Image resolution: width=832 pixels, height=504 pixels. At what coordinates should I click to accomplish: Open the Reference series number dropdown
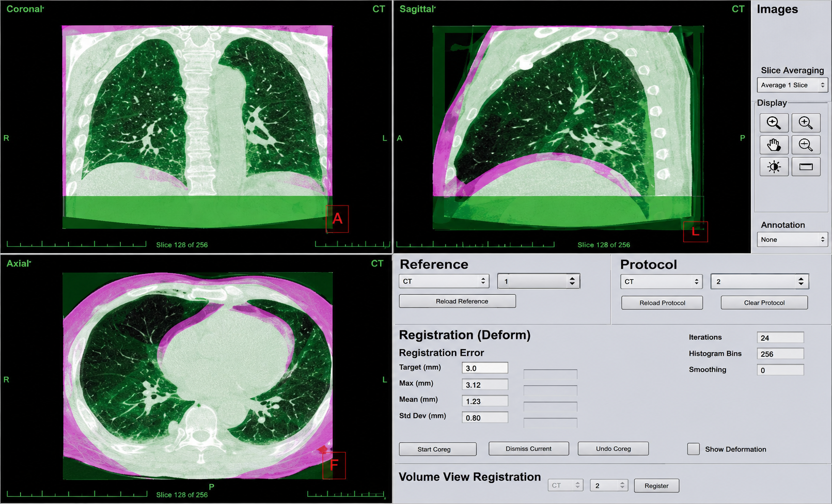coord(539,281)
